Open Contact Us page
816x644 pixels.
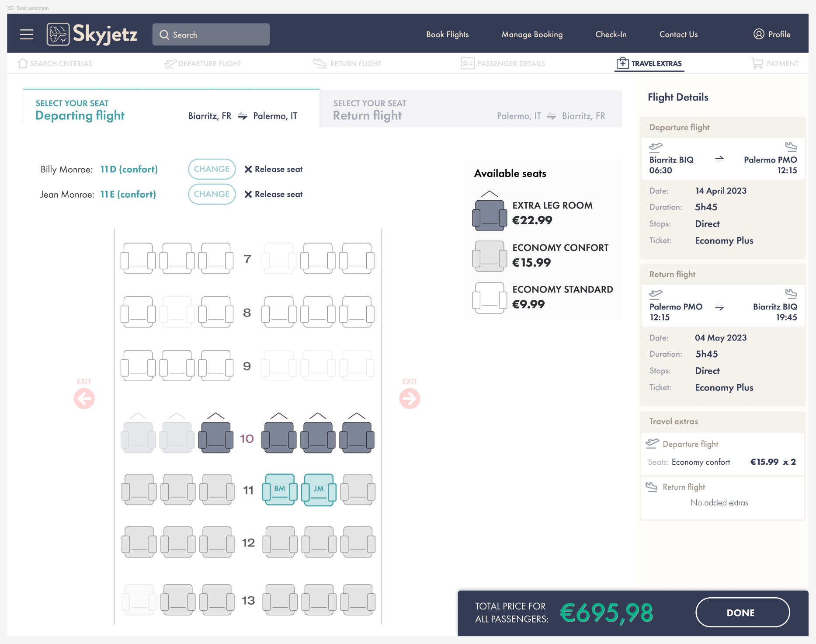pyautogui.click(x=678, y=35)
